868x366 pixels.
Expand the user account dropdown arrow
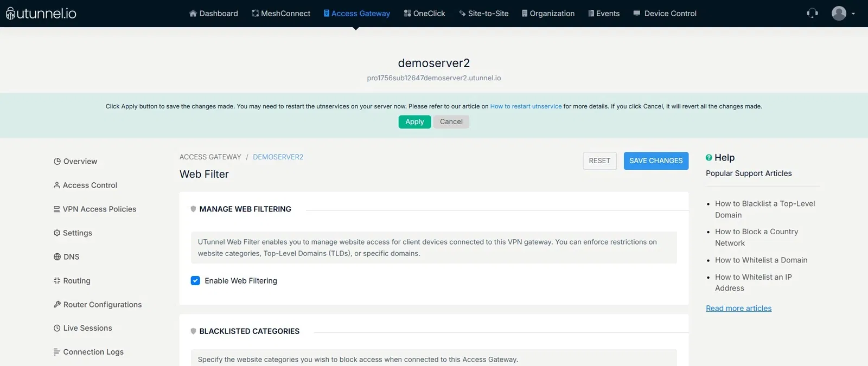[853, 14]
